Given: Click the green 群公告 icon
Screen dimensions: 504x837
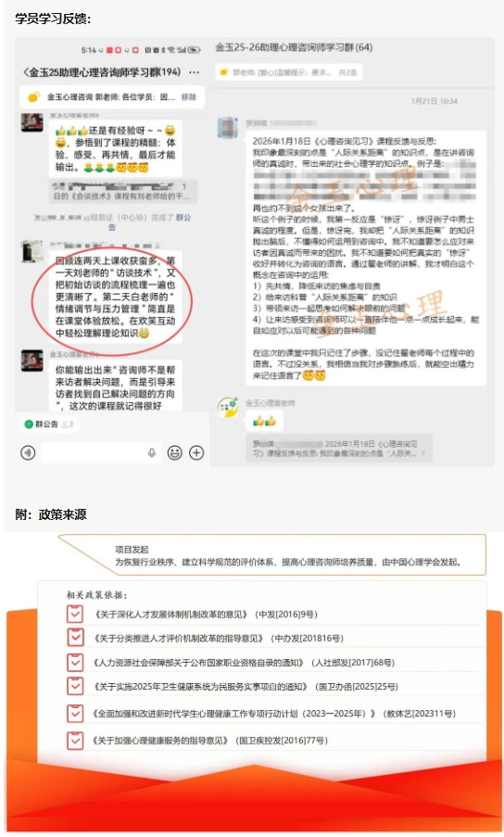Looking at the screenshot, I should [x=29, y=425].
